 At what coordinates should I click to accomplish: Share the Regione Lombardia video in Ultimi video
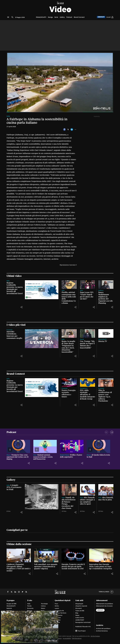[21, 307]
